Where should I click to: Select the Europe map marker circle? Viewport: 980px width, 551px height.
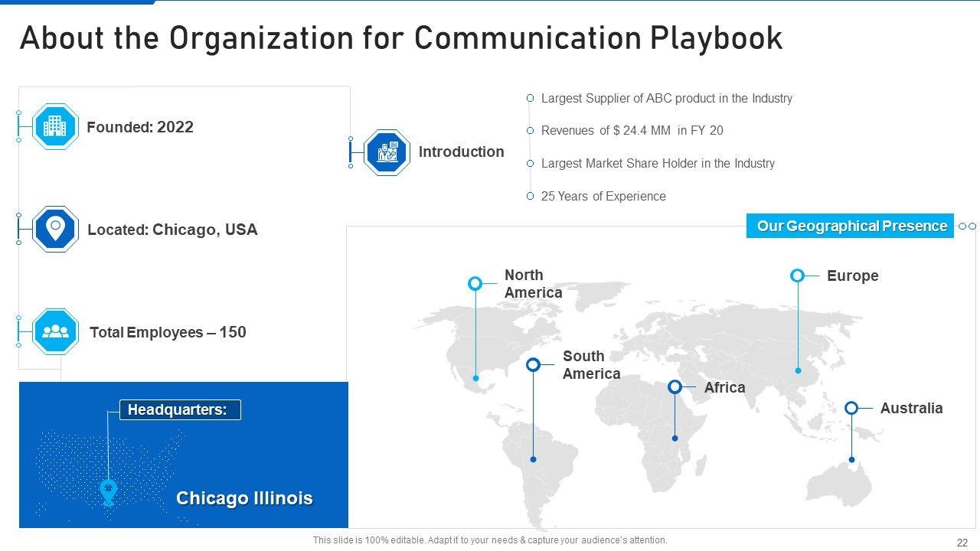[x=797, y=275]
